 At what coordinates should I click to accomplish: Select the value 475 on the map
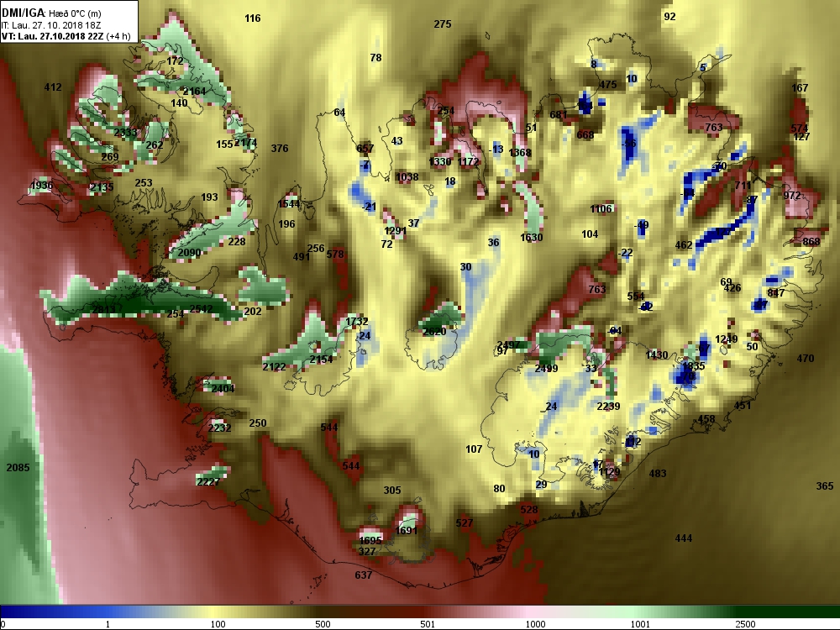click(x=607, y=85)
